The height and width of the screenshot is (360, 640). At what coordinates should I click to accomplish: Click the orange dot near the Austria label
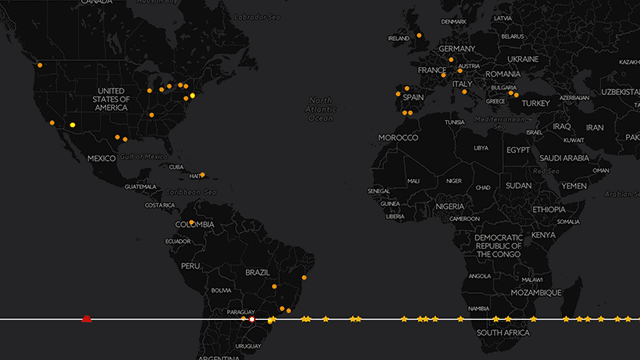tap(460, 71)
